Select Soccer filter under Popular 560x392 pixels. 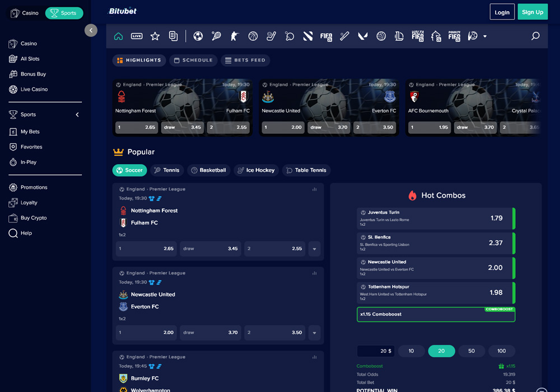click(x=130, y=170)
